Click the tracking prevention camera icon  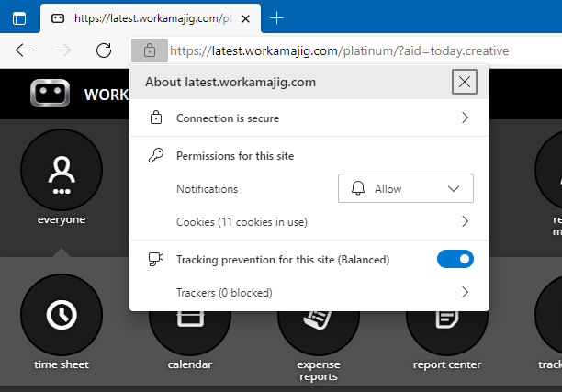(x=156, y=260)
